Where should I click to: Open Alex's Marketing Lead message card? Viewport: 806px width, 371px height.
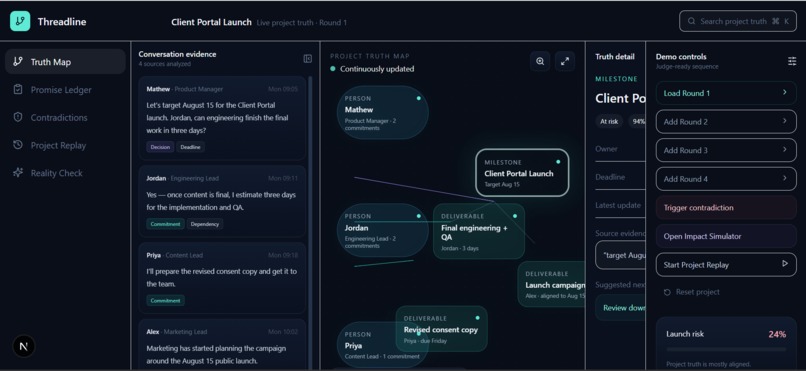[222, 343]
